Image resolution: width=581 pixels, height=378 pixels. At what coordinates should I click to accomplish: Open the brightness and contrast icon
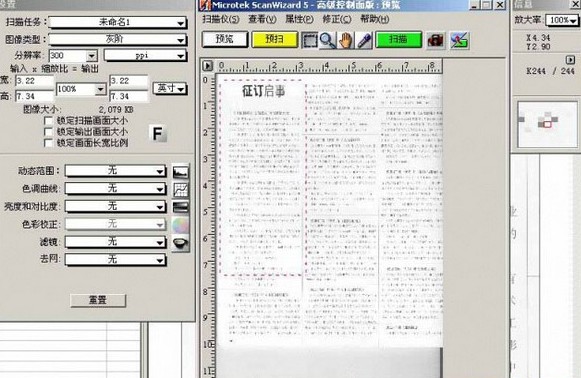pos(180,207)
